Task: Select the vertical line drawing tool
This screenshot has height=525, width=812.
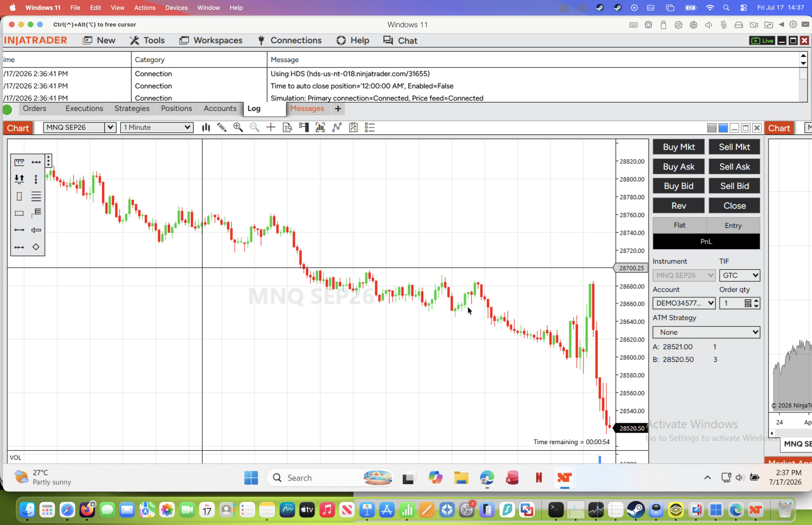Action: tap(36, 179)
